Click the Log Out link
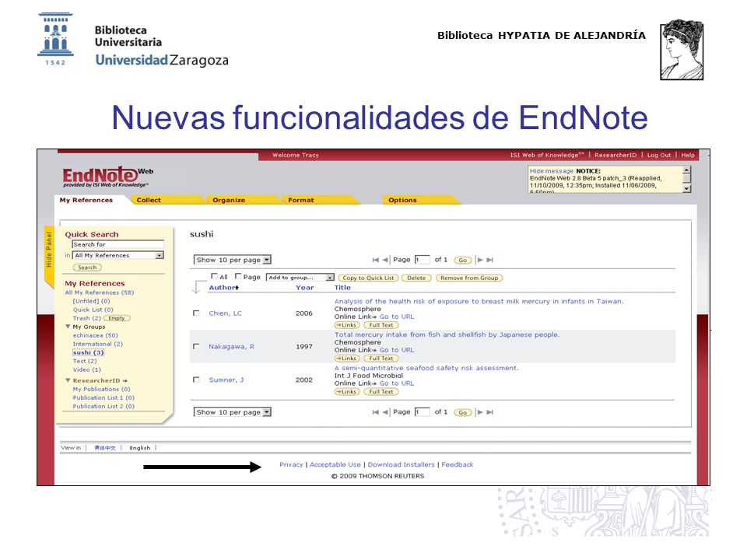 [659, 156]
